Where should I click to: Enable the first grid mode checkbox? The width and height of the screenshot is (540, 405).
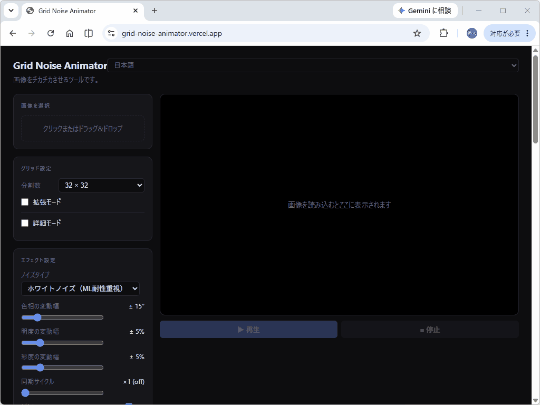[25, 202]
